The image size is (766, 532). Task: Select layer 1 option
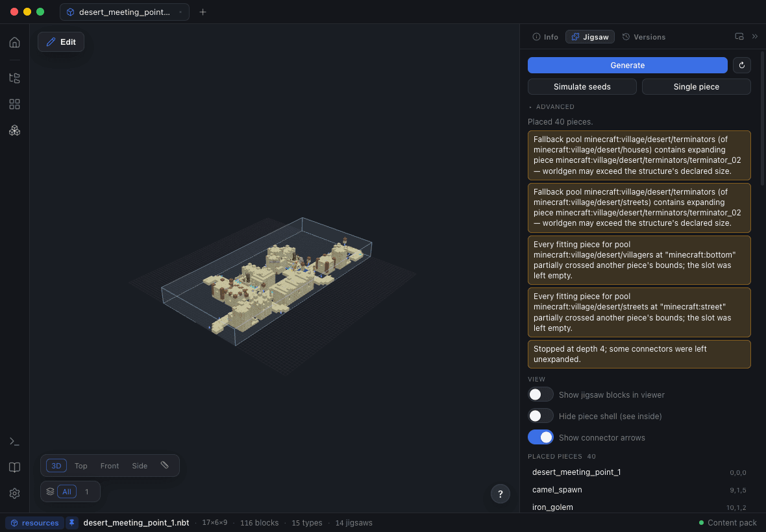(x=86, y=492)
